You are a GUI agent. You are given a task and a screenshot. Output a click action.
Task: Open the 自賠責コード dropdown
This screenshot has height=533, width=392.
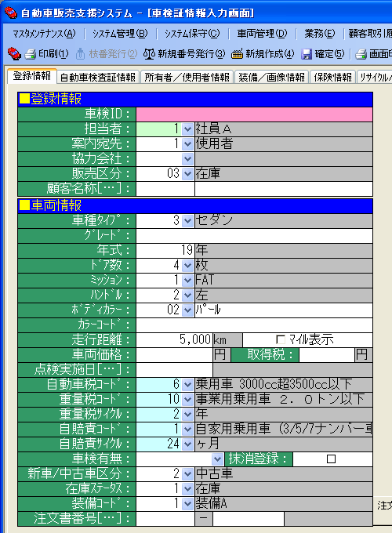pos(187,429)
